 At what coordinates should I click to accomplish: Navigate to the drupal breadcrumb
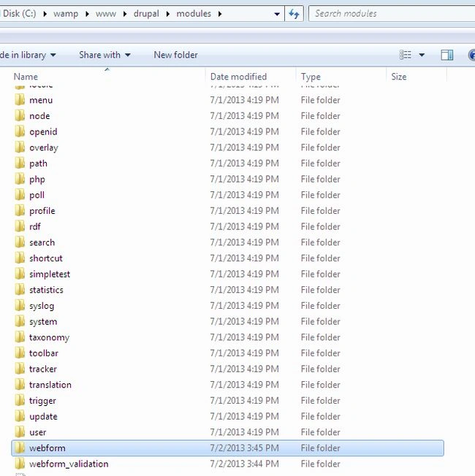click(x=146, y=14)
